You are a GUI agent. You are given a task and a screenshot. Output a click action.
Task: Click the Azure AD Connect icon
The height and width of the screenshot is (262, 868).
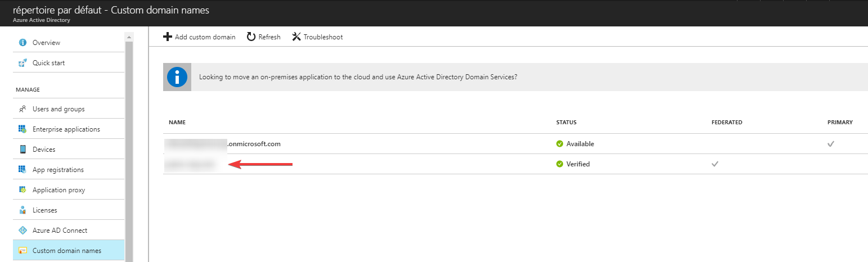(23, 231)
